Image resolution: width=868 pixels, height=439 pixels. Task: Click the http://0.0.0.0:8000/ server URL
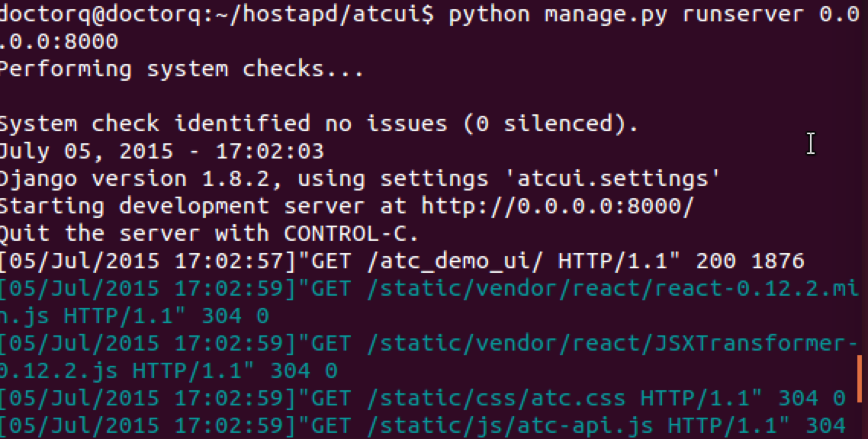pos(559,206)
